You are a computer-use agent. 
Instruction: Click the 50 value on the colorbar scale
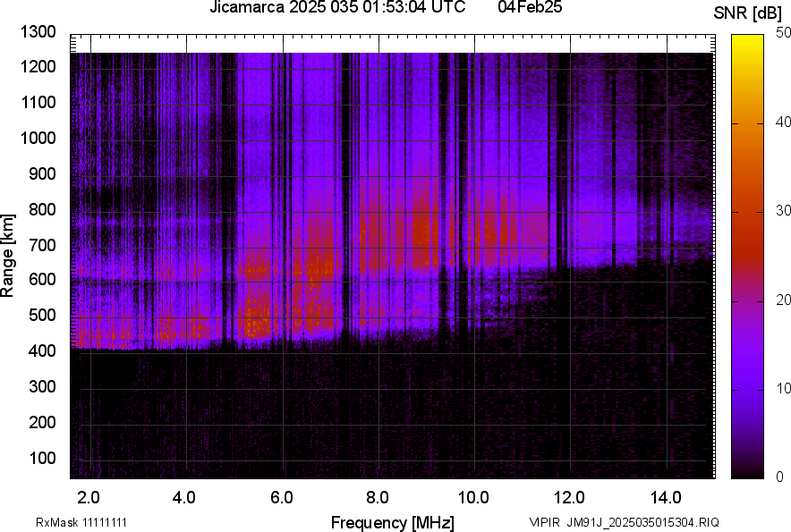784,33
